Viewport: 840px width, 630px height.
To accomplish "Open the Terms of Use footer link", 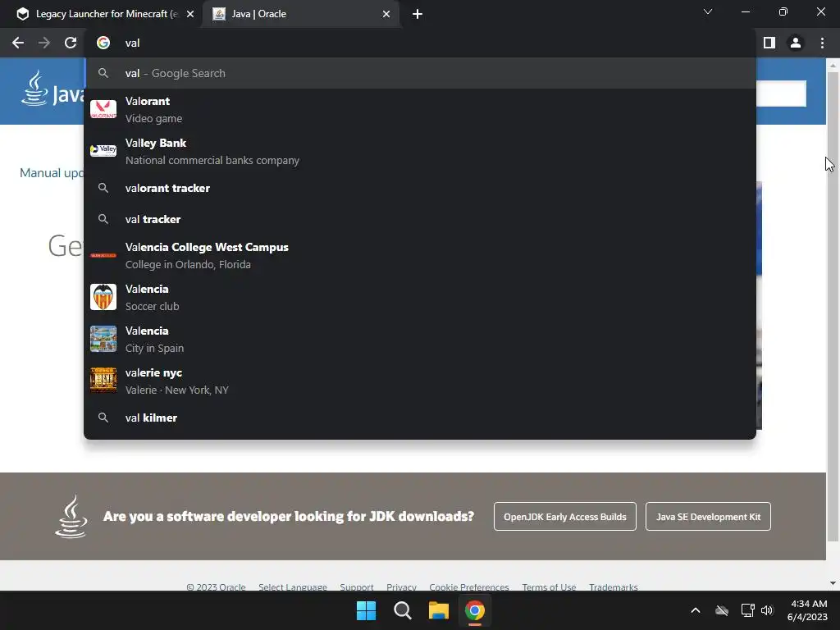I will pos(549,587).
